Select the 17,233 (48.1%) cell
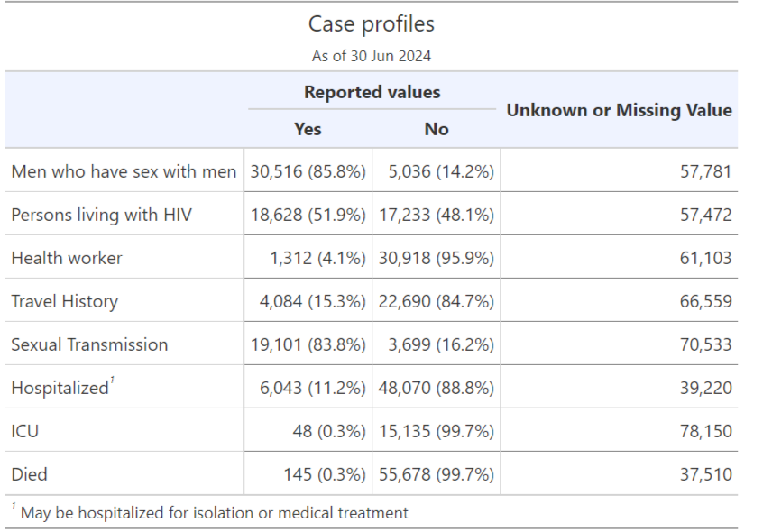 tap(436, 215)
